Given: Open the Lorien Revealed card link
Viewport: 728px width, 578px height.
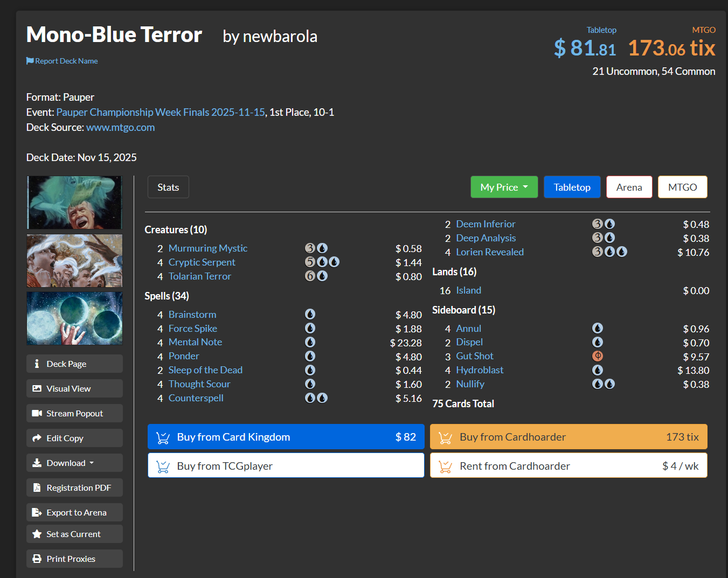Looking at the screenshot, I should [490, 252].
